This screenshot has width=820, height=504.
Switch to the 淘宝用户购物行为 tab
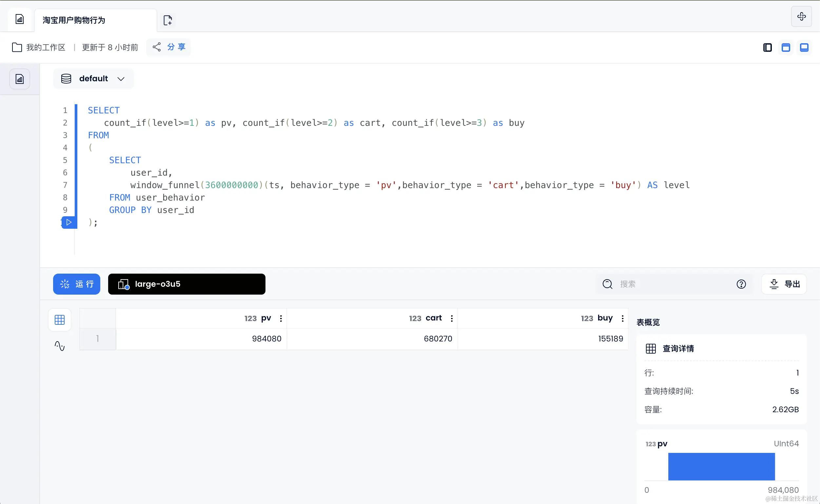(x=95, y=20)
